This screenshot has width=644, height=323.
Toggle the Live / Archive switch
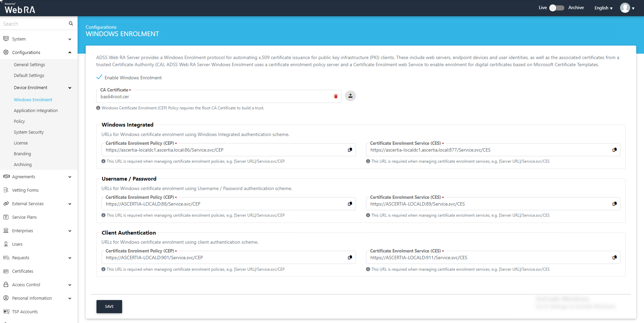click(557, 8)
